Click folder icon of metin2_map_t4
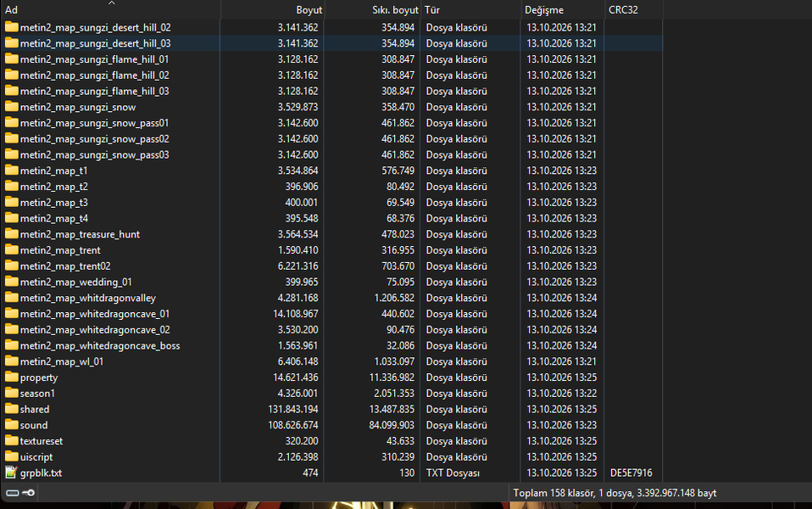This screenshot has width=812, height=509. (11, 218)
